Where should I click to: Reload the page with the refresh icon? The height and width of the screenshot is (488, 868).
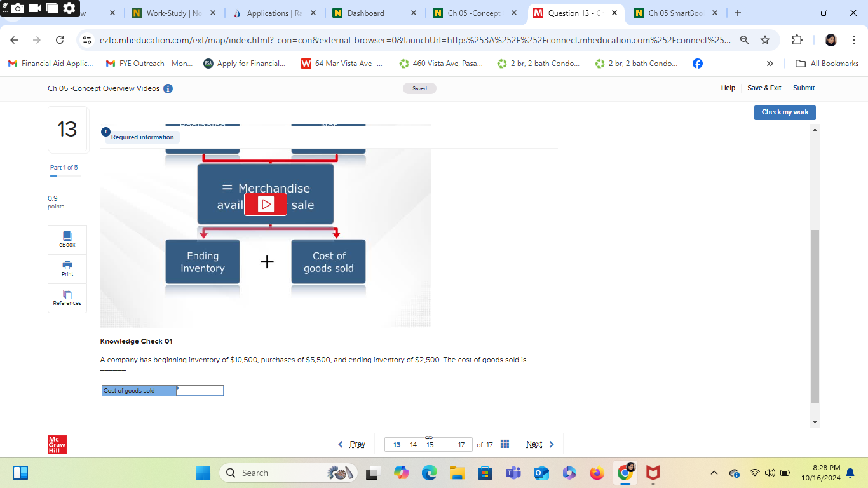coord(60,40)
